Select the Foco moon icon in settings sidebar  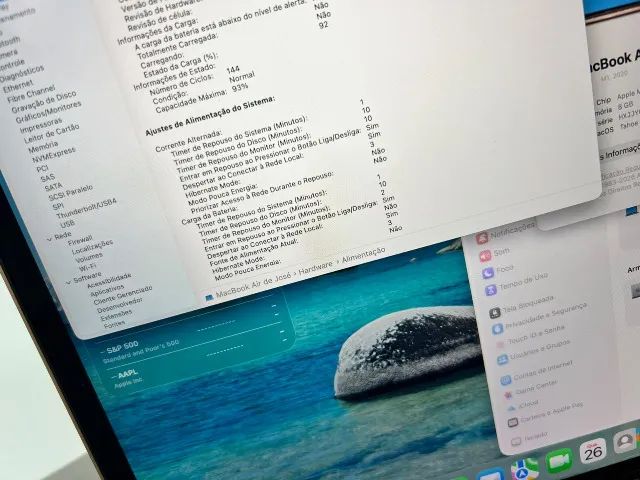(488, 273)
